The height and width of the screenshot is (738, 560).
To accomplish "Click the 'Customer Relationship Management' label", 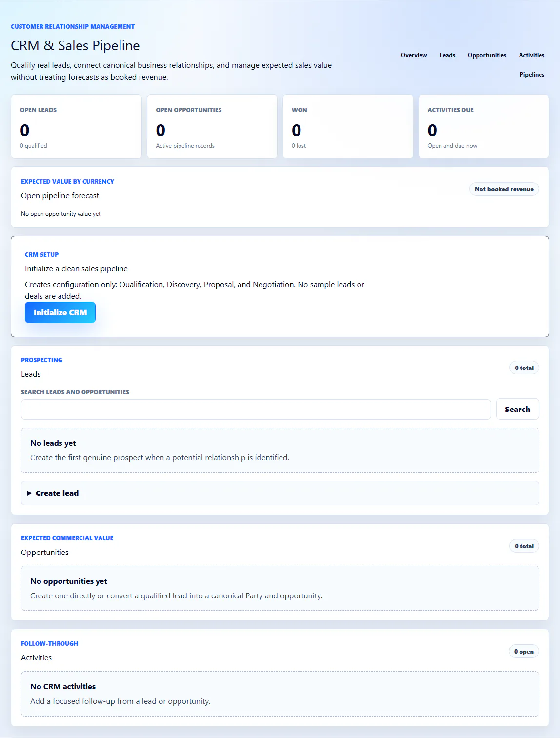I will point(73,27).
